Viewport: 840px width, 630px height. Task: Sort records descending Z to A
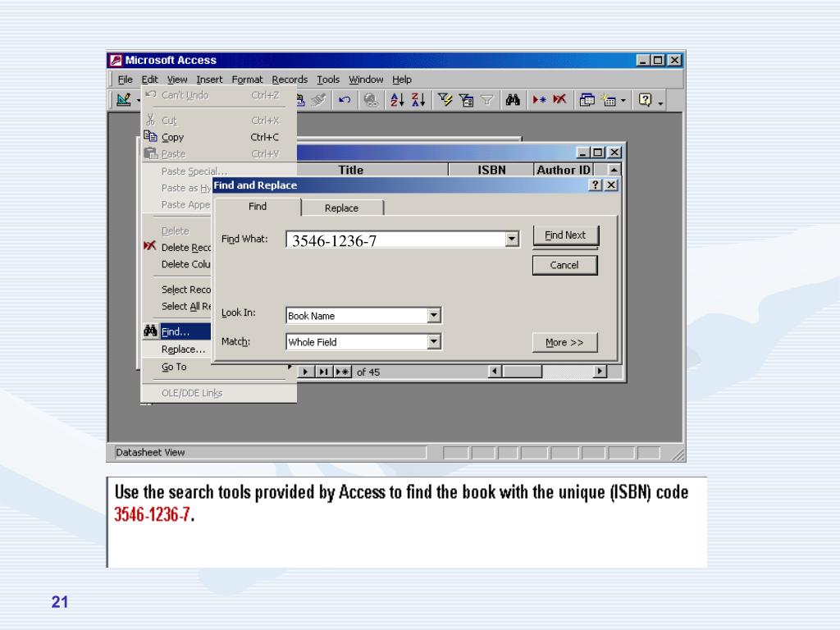click(x=418, y=99)
